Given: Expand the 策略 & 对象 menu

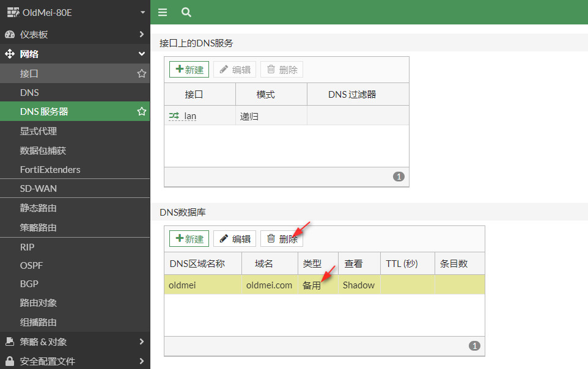Looking at the screenshot, I should pyautogui.click(x=141, y=342).
